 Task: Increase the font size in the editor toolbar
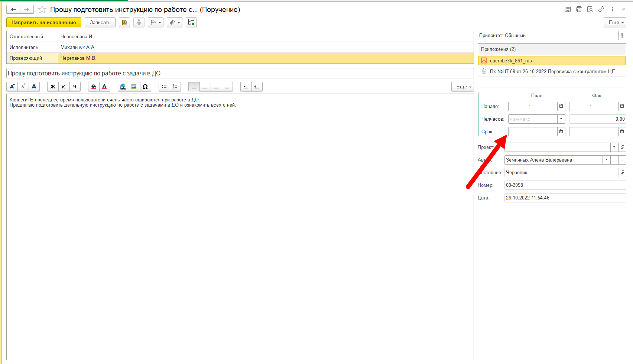tap(12, 87)
